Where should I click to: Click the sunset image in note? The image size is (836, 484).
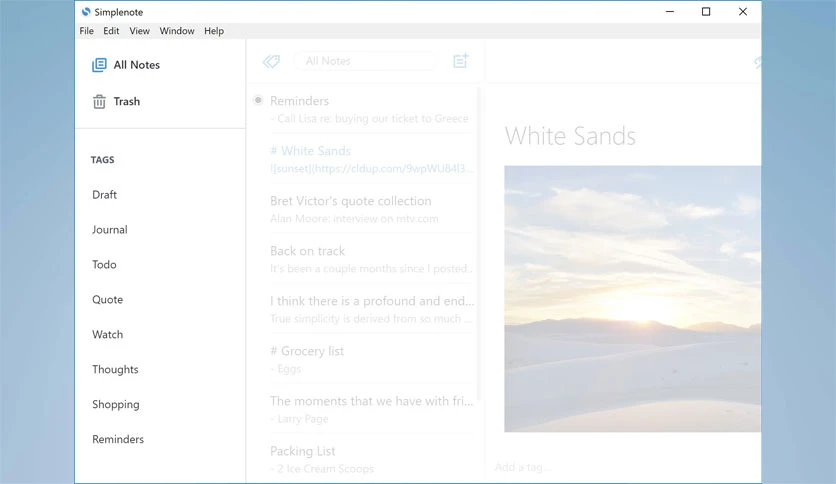(x=632, y=299)
